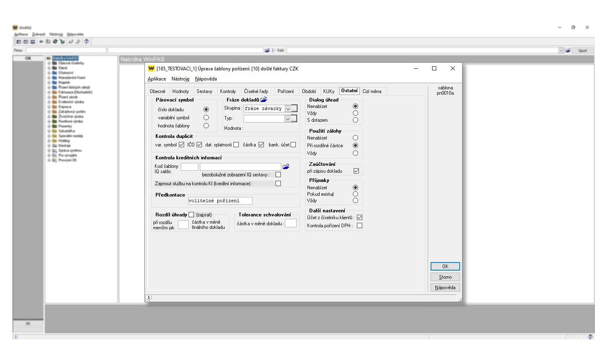607x364 pixels.
Task: Select číslo dokladu radio button
Action: [206, 110]
